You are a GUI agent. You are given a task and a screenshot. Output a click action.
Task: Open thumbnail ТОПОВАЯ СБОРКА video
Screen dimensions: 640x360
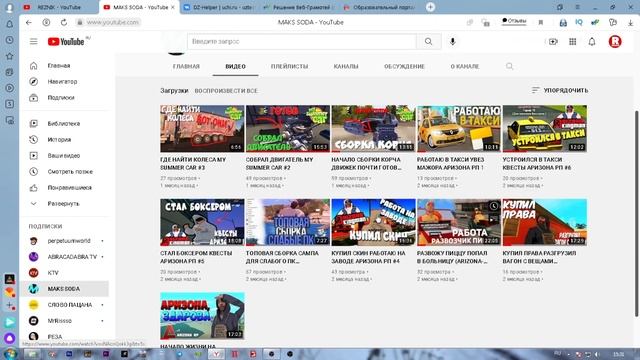288,222
